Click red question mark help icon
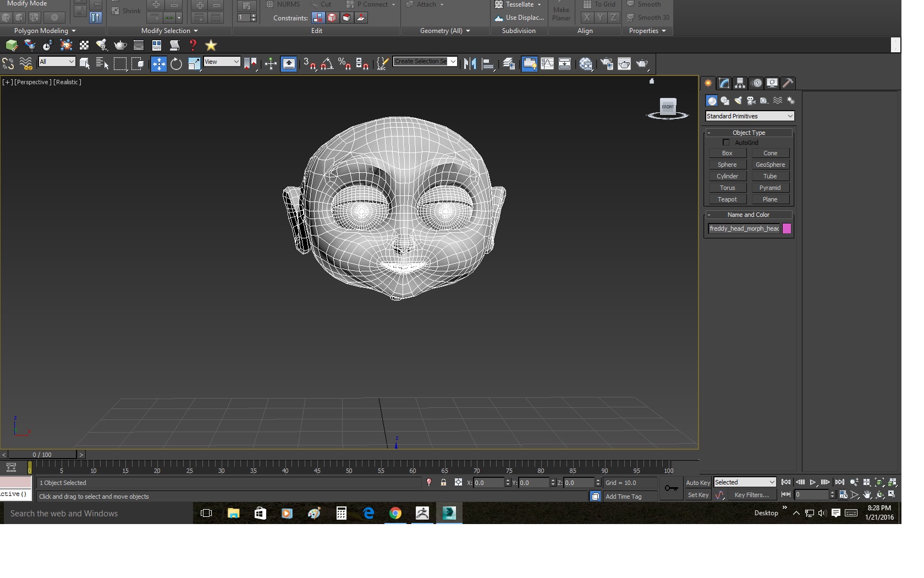Screen dimensions: 924x578 point(193,45)
